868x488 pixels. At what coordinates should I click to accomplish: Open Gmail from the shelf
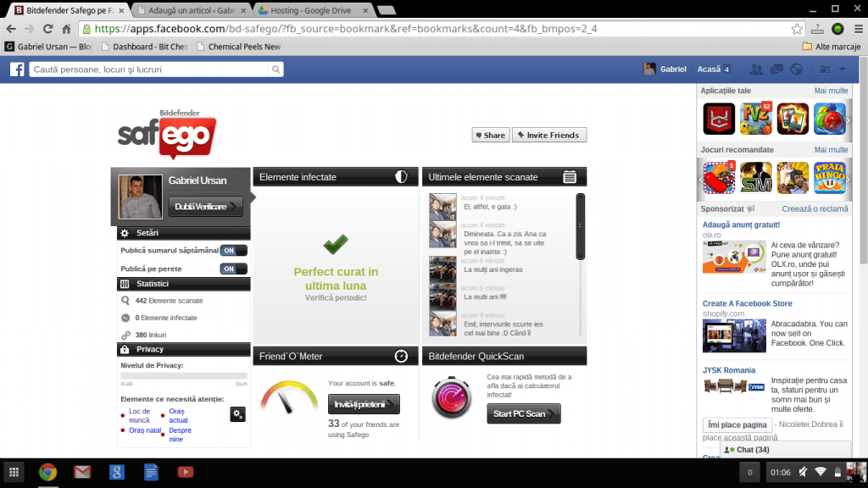pyautogui.click(x=82, y=472)
